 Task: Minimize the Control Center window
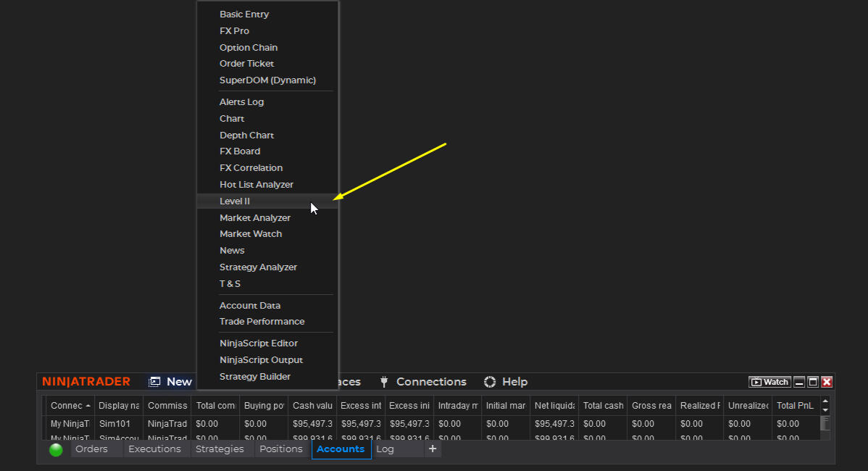click(799, 382)
